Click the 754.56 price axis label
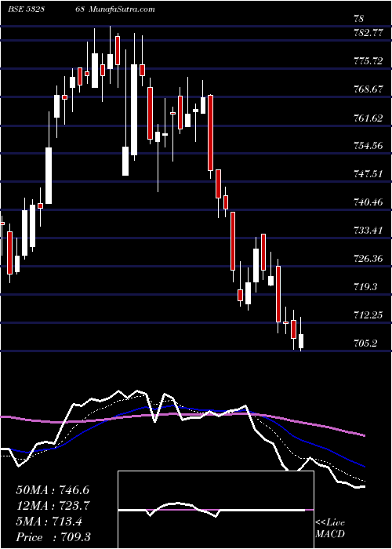Viewport: 392px width, 549px height. tap(368, 146)
